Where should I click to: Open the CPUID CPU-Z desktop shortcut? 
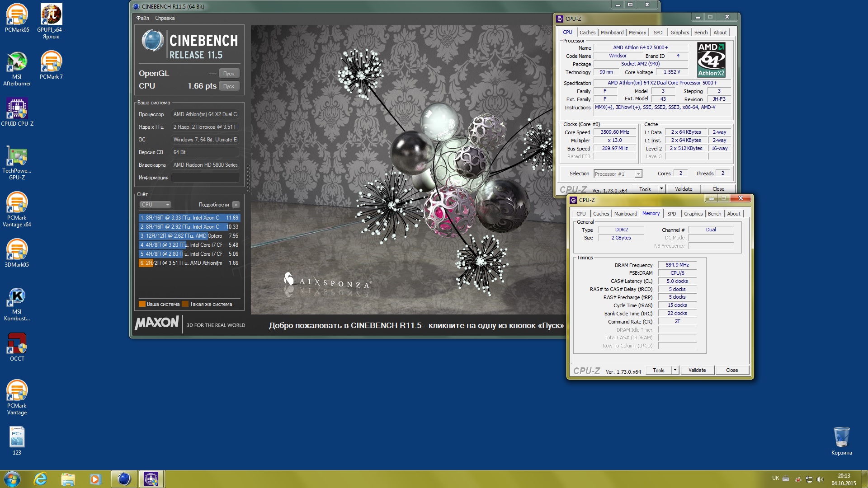tap(17, 112)
